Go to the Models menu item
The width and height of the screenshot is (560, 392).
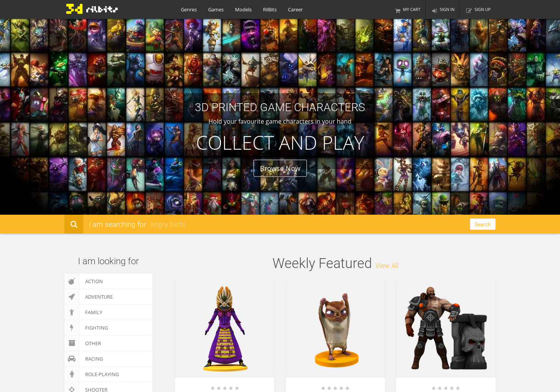tap(243, 9)
